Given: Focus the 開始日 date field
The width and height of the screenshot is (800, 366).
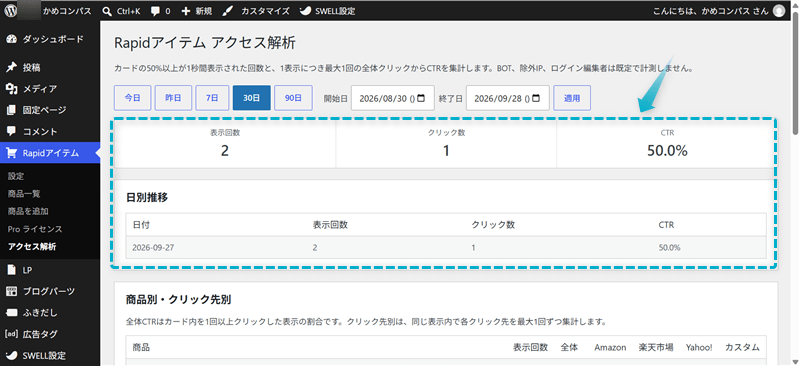Looking at the screenshot, I should point(393,98).
